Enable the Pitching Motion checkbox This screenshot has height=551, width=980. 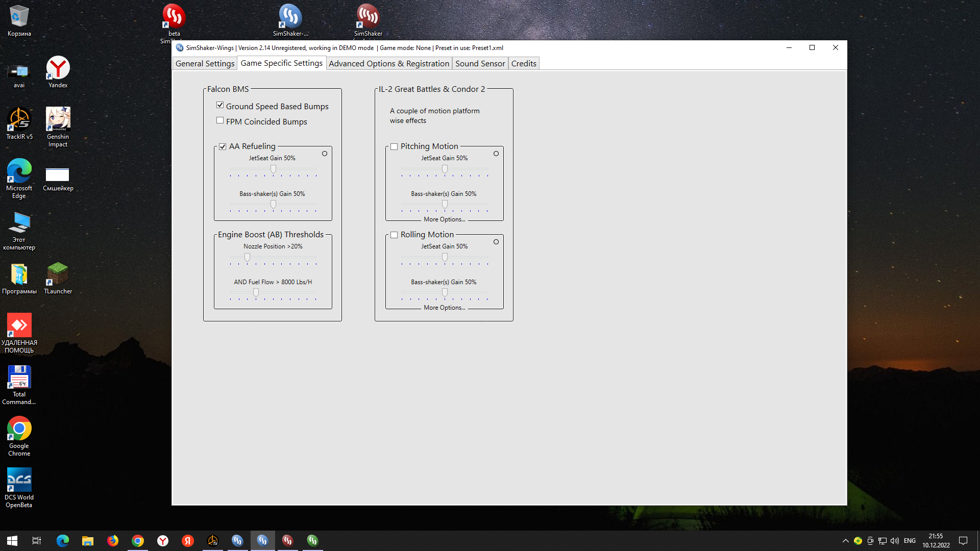394,146
